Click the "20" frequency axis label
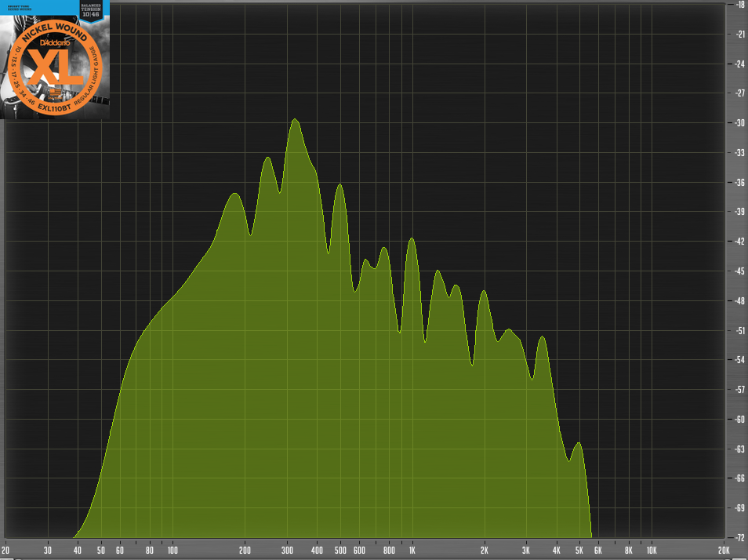The image size is (748, 560). (x=5, y=551)
